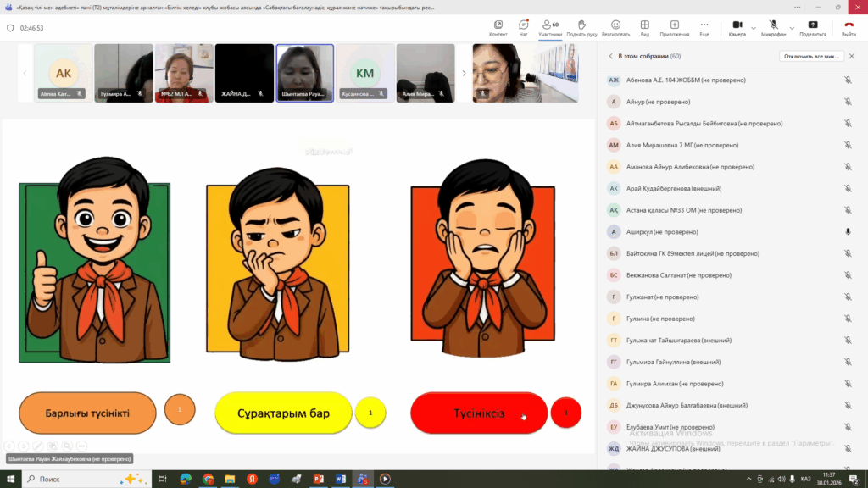Click the Контент icon in meeting toolbar
The height and width of the screenshot is (488, 868).
[498, 27]
